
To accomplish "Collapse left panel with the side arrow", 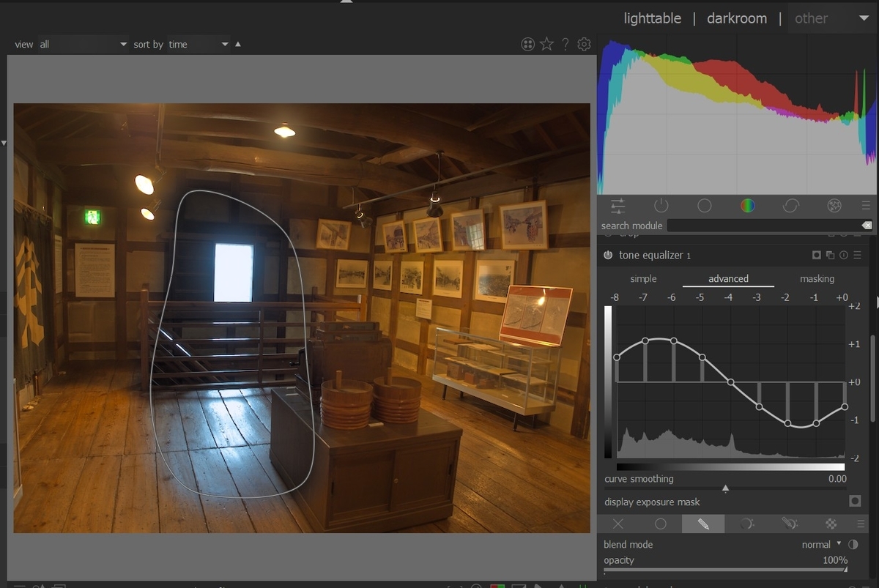I will (3, 143).
